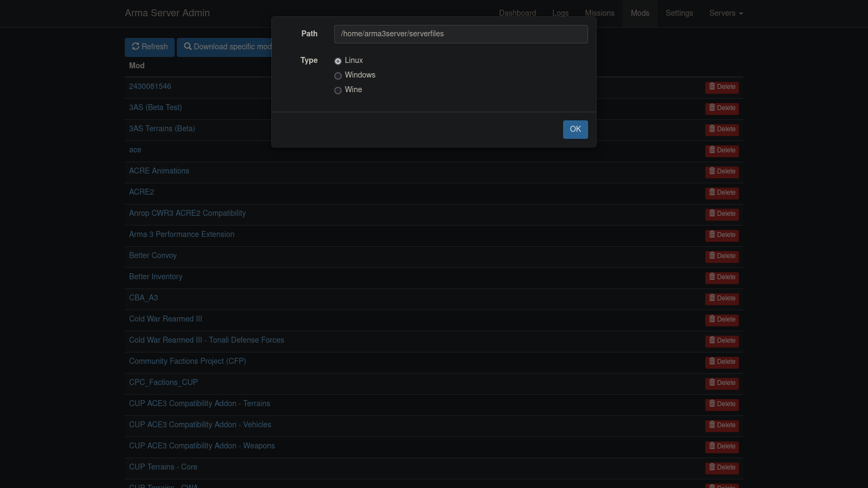Open the 2430081546 mod link

[150, 86]
